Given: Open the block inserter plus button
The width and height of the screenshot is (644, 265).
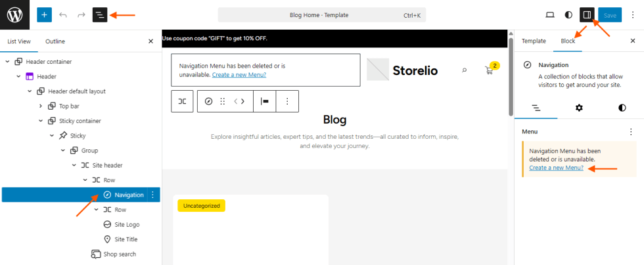Looking at the screenshot, I should (44, 14).
